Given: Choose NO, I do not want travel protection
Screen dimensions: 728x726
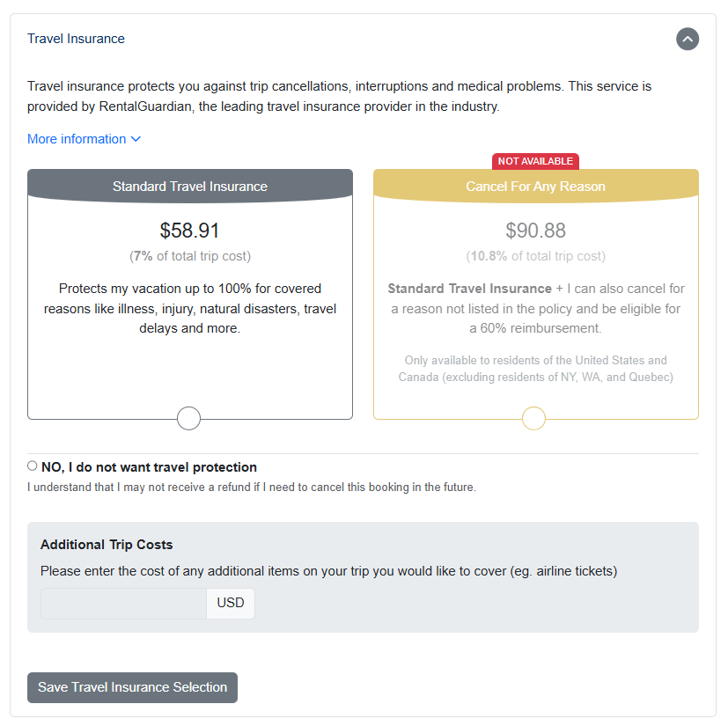Looking at the screenshot, I should (x=33, y=466).
